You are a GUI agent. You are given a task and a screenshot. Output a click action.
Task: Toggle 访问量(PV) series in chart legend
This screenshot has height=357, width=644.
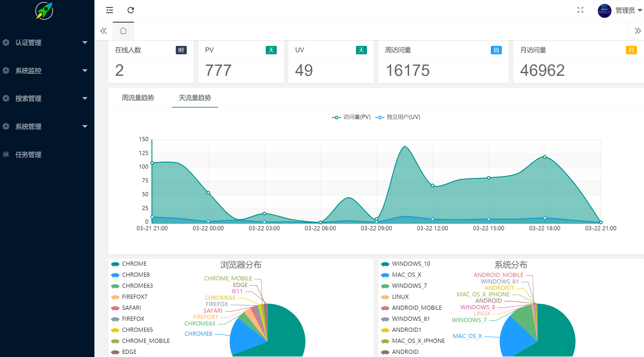[351, 117]
